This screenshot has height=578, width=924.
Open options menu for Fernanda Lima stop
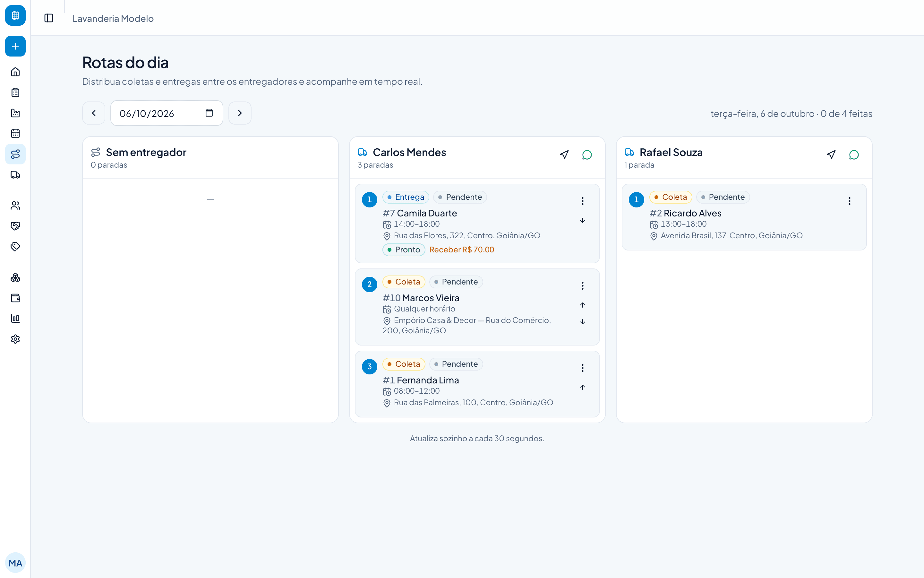[583, 368]
